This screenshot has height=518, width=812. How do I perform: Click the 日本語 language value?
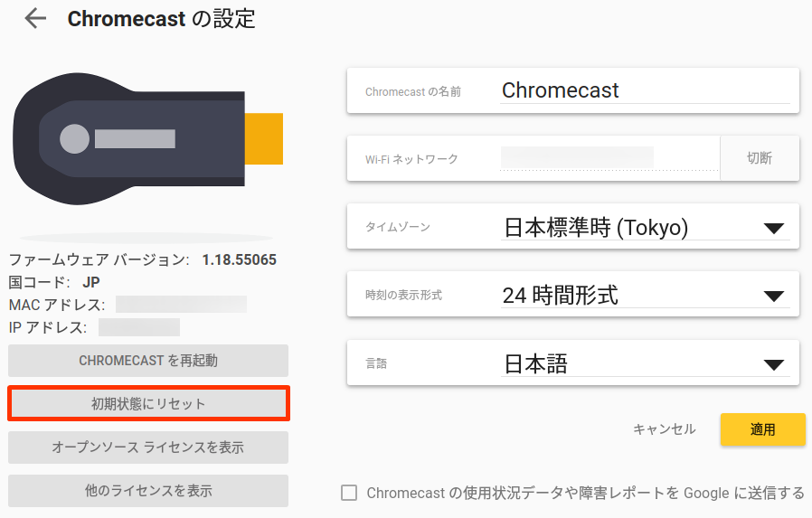click(x=536, y=363)
